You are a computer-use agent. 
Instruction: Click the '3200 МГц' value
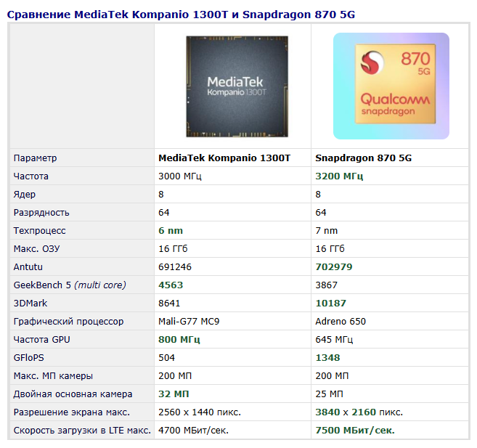click(339, 176)
